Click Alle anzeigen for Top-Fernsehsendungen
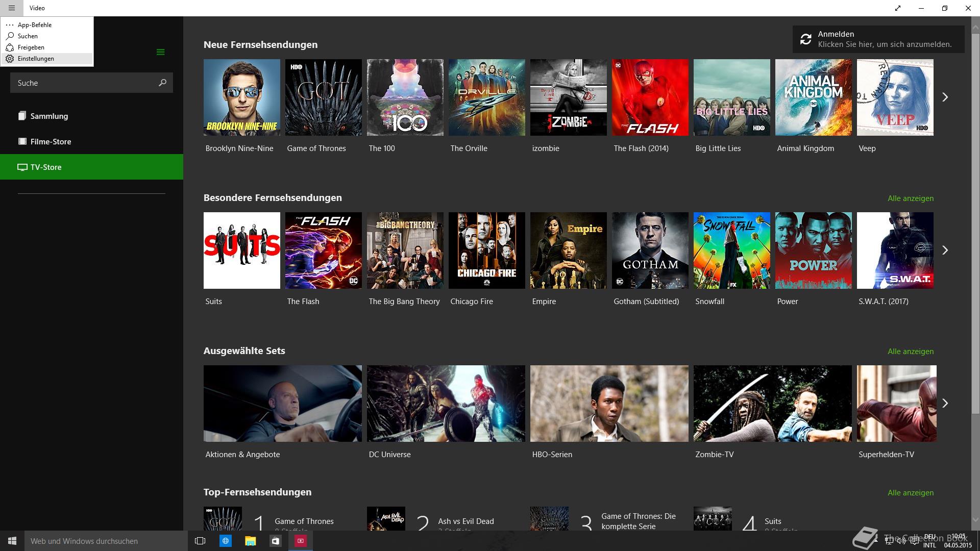Viewport: 980px width, 551px height. point(911,492)
